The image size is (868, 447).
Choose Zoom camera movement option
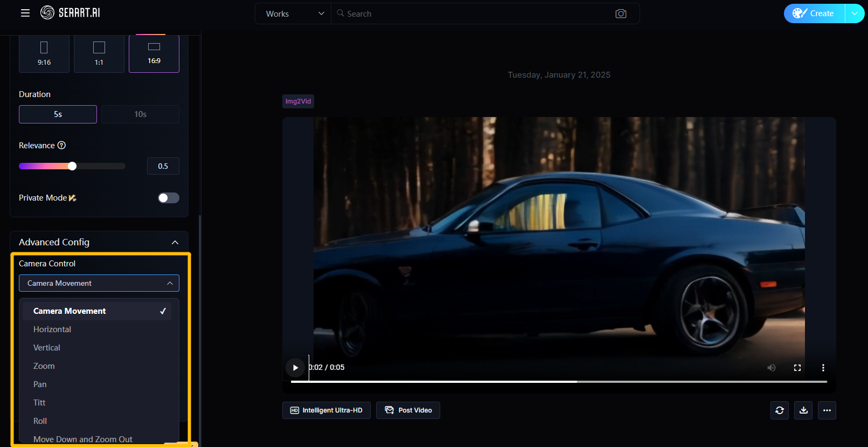[x=44, y=366]
